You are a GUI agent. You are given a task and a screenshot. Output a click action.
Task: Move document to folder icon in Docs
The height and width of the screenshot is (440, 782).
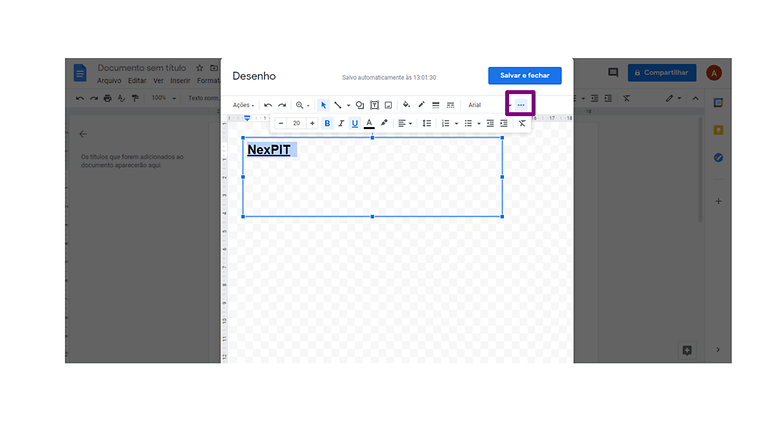click(x=214, y=68)
